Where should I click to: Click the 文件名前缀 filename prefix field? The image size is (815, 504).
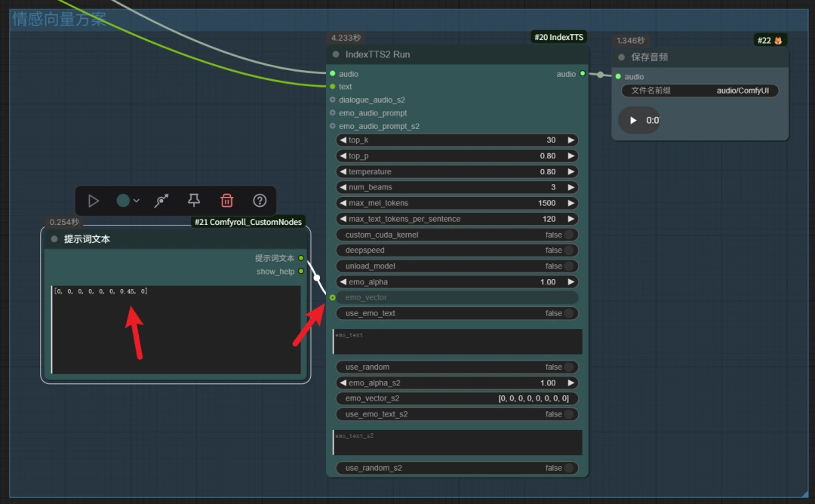click(x=700, y=91)
